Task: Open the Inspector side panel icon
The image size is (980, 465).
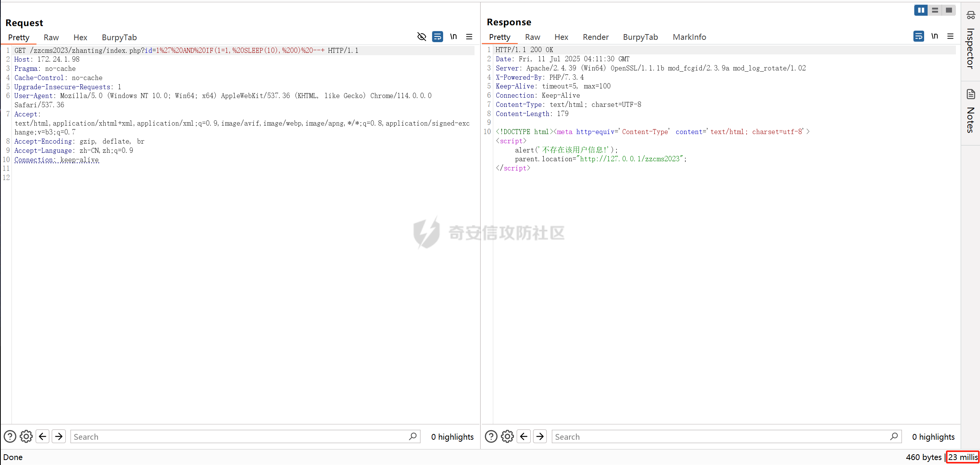Action: point(971,15)
